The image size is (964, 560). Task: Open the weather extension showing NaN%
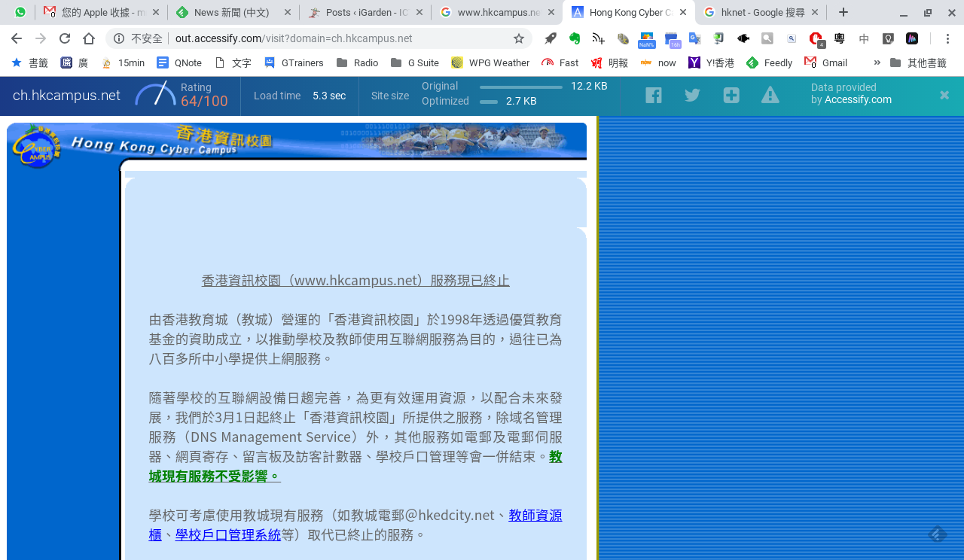pos(646,40)
